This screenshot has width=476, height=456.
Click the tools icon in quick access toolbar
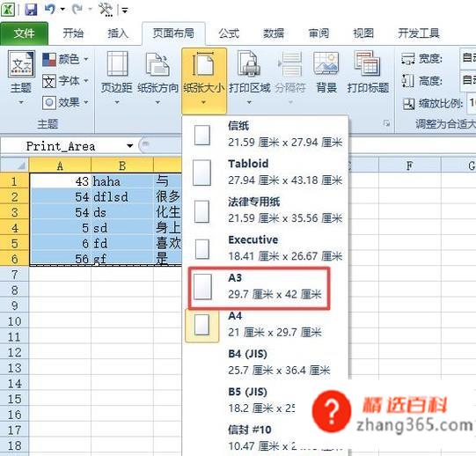pyautogui.click(x=106, y=9)
